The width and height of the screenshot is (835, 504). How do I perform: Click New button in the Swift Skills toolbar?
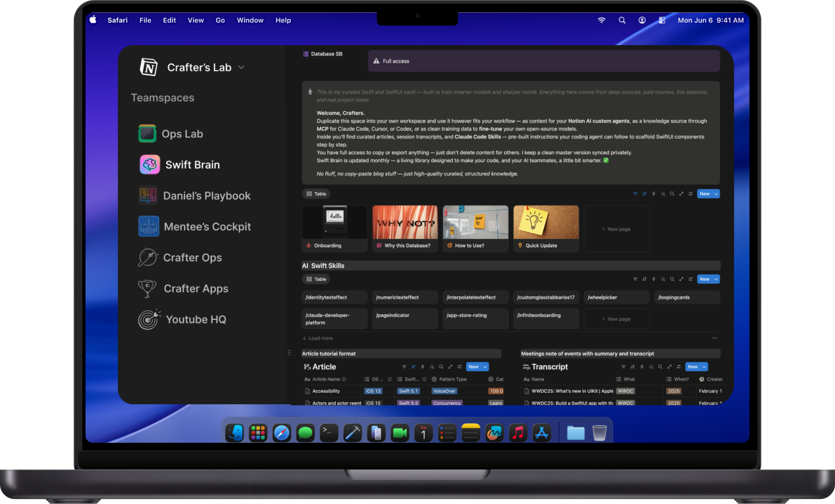pos(705,279)
